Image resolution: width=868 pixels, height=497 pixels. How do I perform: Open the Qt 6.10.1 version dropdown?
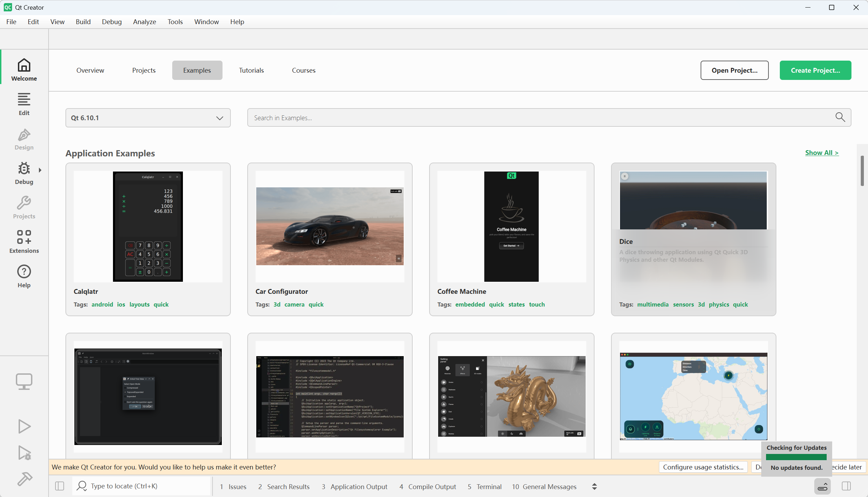[x=148, y=118]
